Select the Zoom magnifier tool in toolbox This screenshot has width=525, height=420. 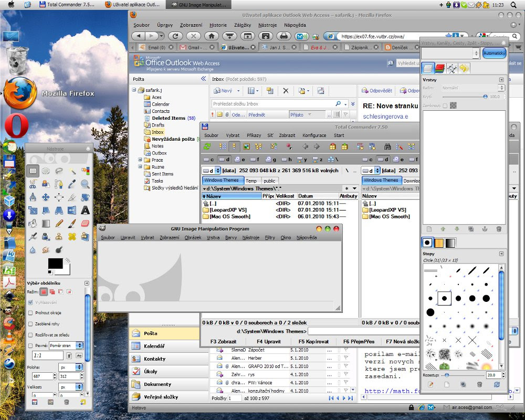pos(85,184)
